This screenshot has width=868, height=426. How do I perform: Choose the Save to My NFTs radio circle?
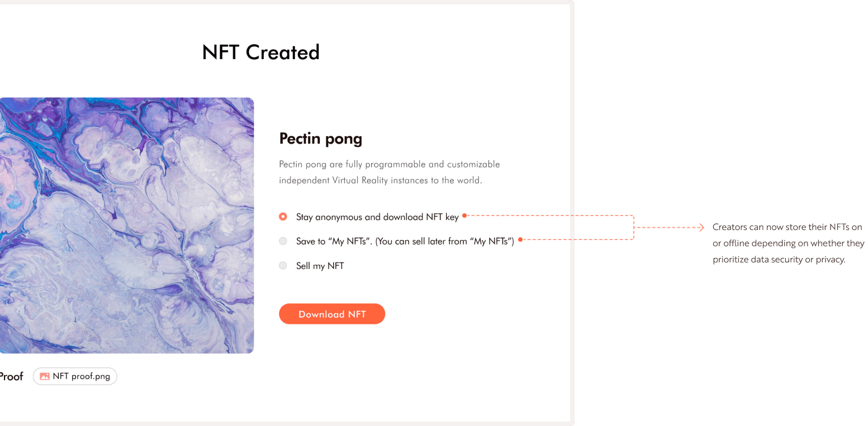pyautogui.click(x=283, y=241)
